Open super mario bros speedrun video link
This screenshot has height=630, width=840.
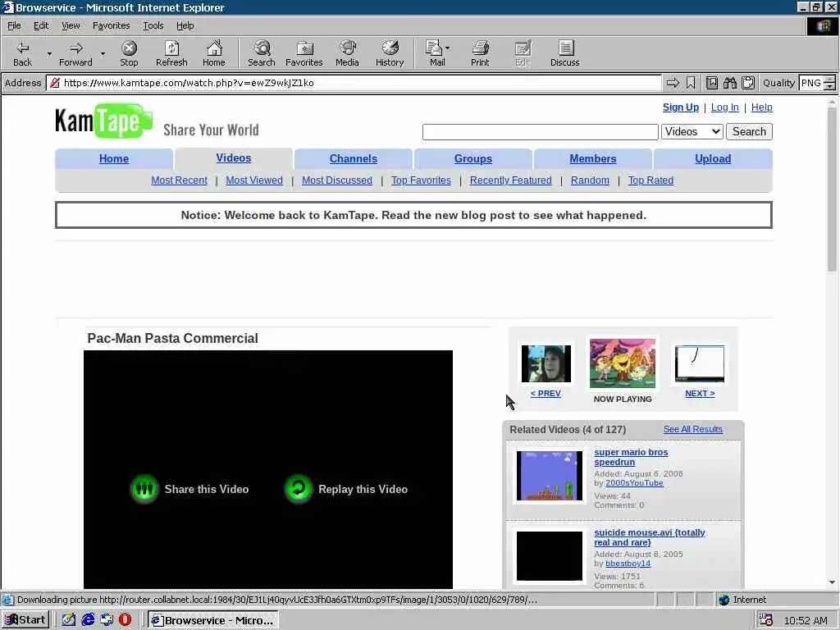click(x=631, y=457)
